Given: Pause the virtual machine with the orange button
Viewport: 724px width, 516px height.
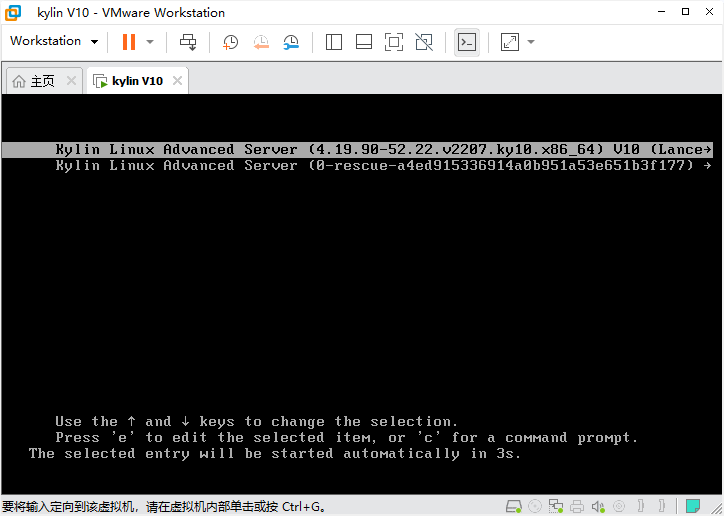Looking at the screenshot, I should tap(129, 42).
